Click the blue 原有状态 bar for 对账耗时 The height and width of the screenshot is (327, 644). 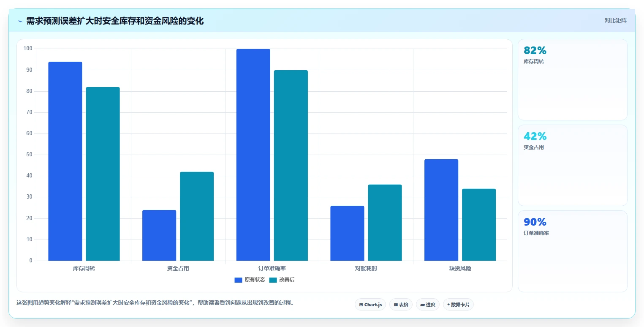(347, 233)
